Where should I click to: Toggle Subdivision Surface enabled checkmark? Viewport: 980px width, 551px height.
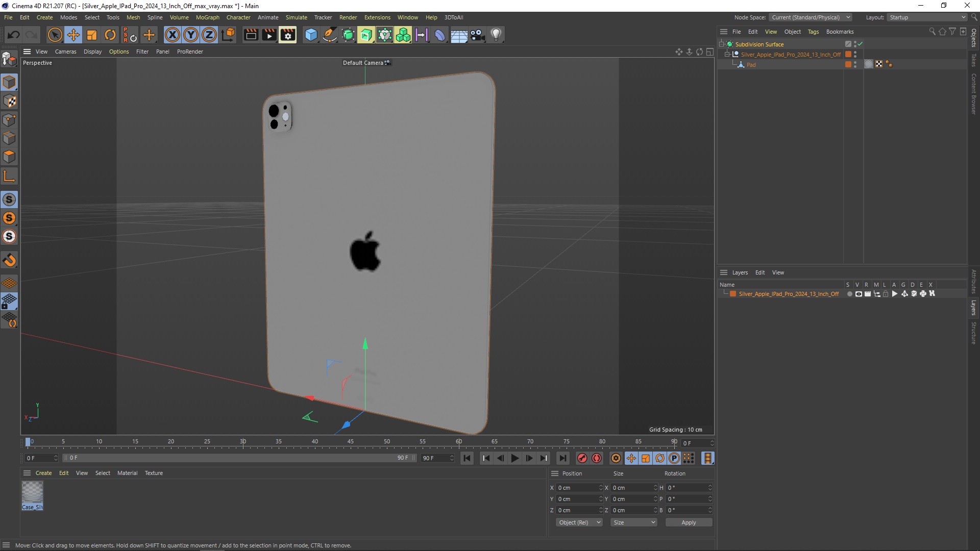pos(860,44)
